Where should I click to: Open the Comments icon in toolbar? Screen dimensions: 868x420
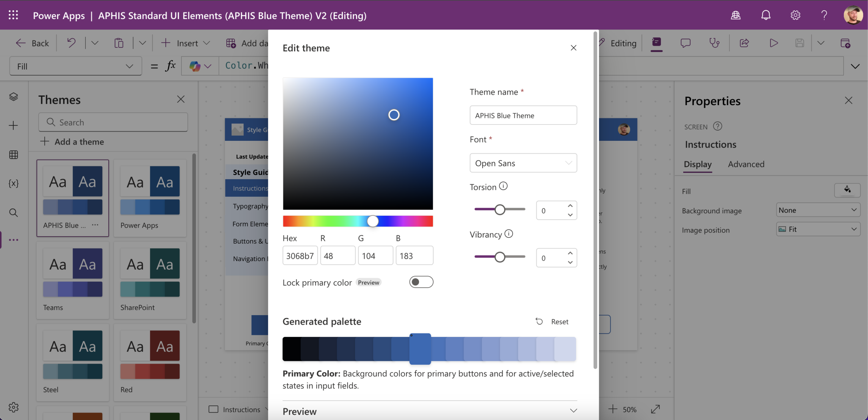pyautogui.click(x=685, y=43)
